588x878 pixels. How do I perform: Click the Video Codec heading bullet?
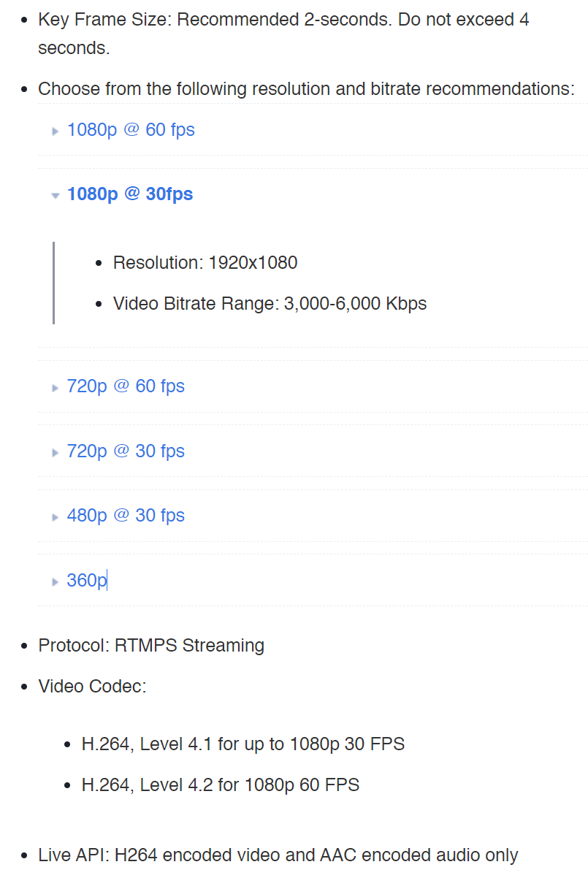pyautogui.click(x=92, y=687)
